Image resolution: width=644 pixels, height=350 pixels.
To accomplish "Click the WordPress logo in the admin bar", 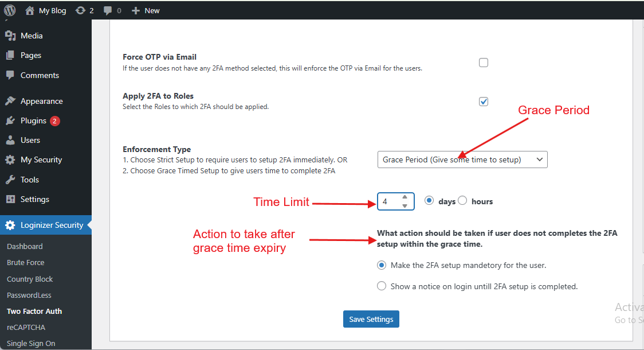I will pos(10,10).
